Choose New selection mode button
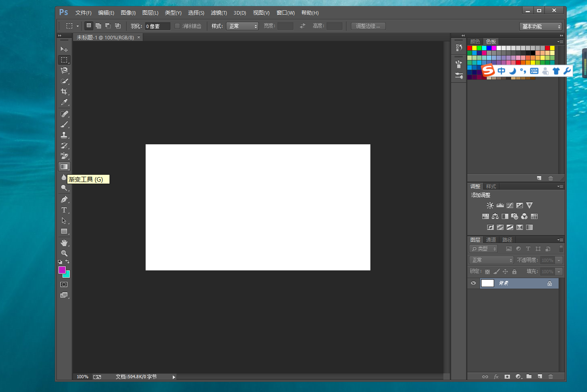587x392 pixels. (89, 26)
